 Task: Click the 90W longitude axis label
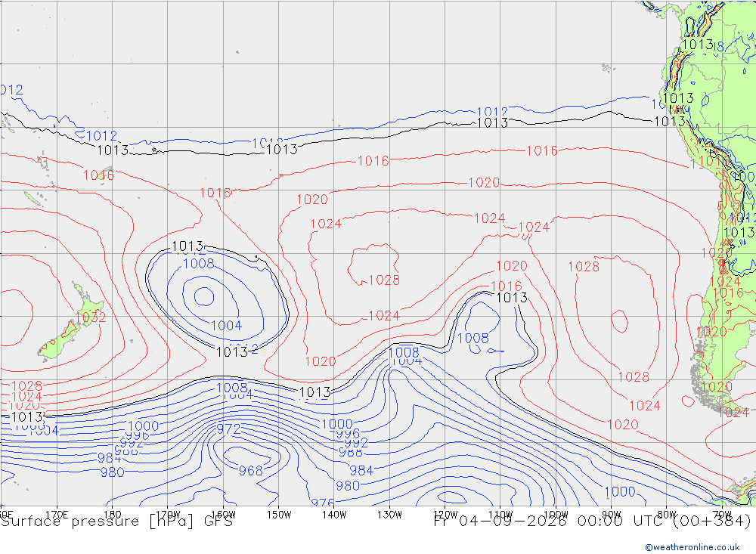[x=612, y=515]
